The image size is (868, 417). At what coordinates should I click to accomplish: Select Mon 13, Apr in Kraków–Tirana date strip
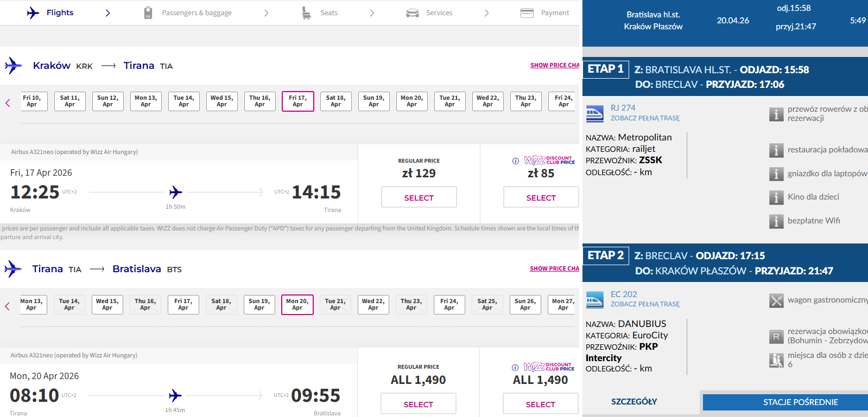(146, 101)
